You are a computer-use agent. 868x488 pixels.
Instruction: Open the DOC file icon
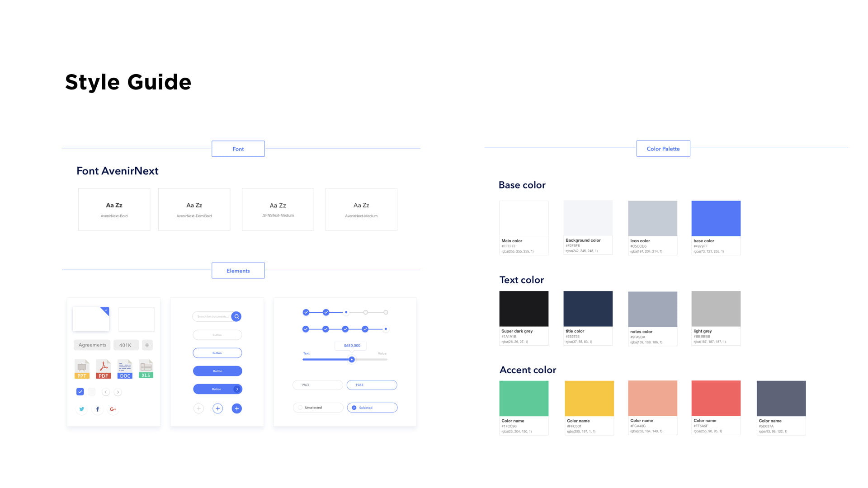(125, 369)
